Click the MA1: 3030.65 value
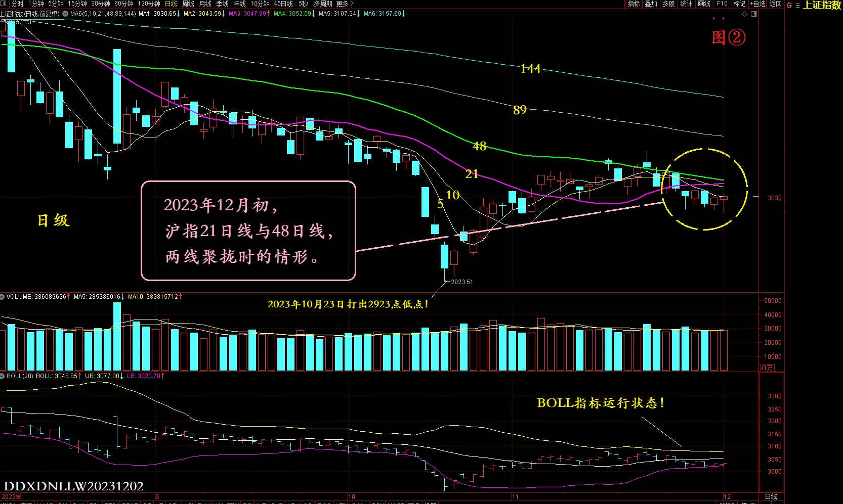Viewport: 843px width, 504px height. [x=157, y=14]
